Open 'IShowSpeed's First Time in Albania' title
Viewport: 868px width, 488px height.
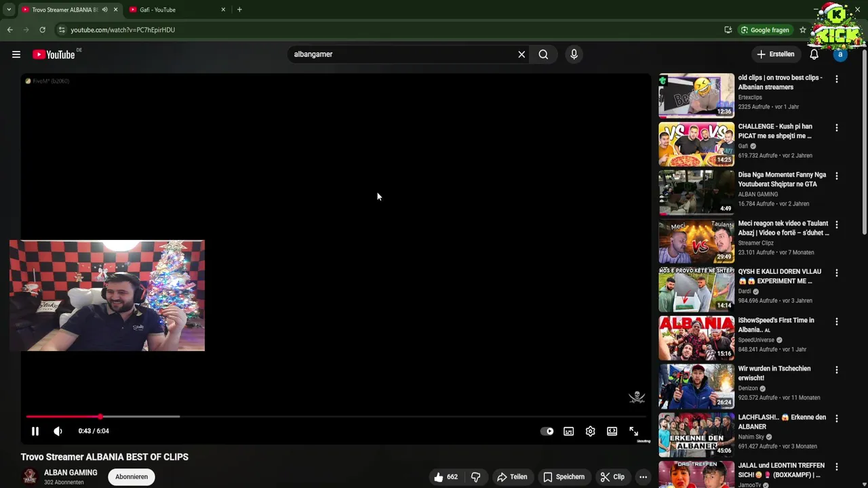[776, 325]
